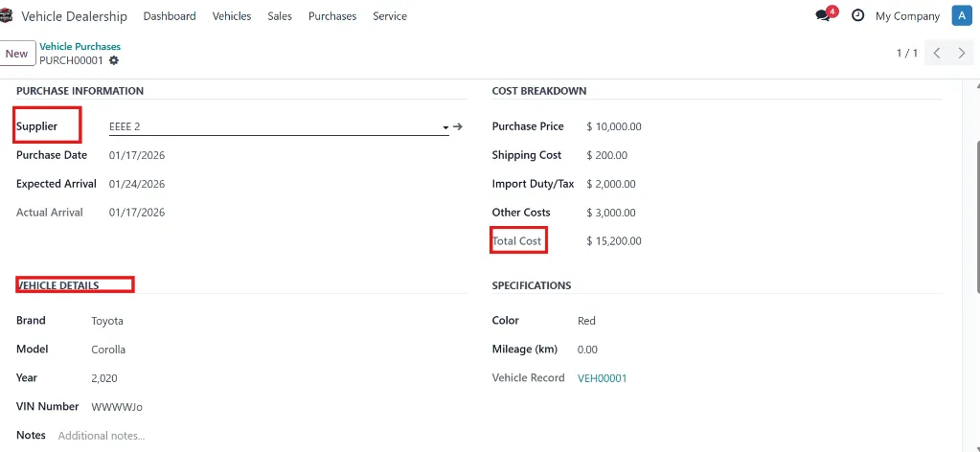Edit Brand field Toyota
Viewport: 980px width, 452px height.
pyautogui.click(x=107, y=321)
